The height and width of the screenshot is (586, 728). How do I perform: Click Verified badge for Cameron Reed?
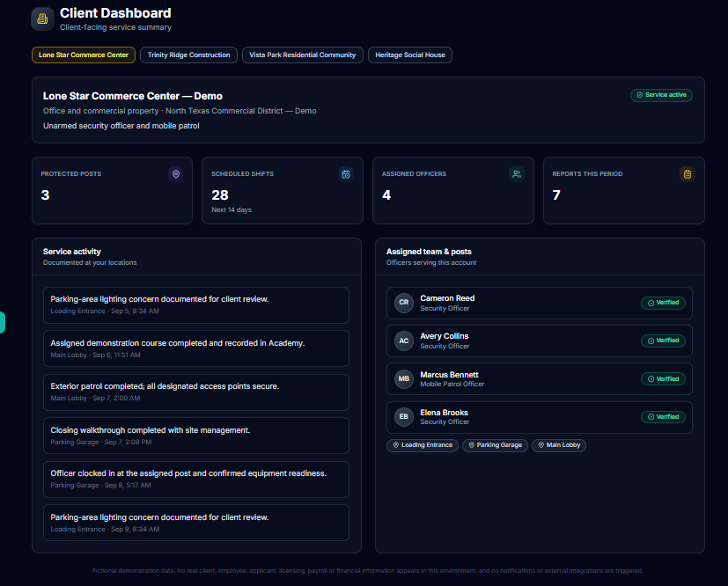click(663, 303)
